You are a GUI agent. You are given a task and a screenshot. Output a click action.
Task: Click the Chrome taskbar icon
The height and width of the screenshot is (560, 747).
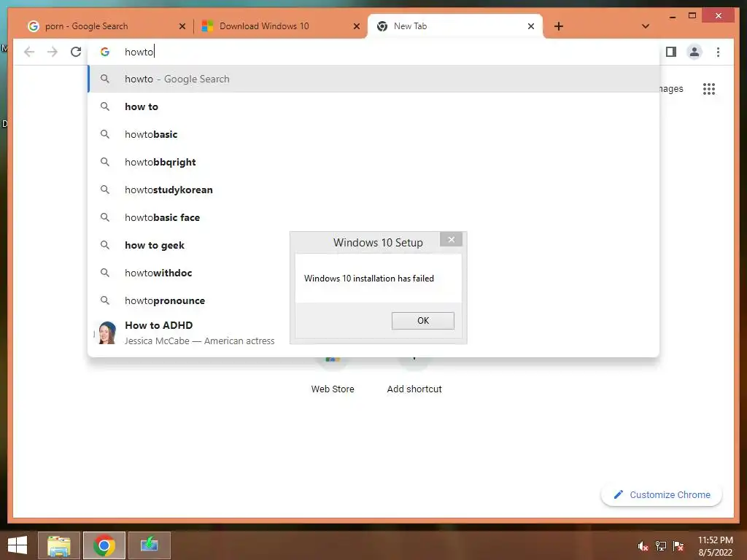coord(104,545)
